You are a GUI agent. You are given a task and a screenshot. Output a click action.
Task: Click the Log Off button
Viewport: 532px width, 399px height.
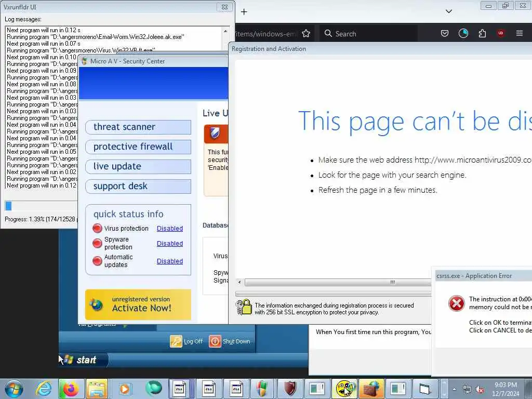pyautogui.click(x=187, y=341)
